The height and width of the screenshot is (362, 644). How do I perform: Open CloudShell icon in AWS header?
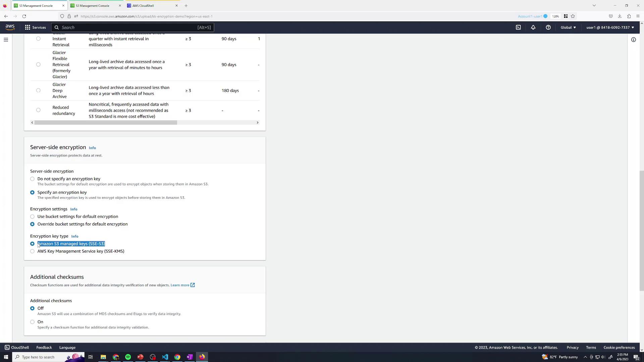518,27
